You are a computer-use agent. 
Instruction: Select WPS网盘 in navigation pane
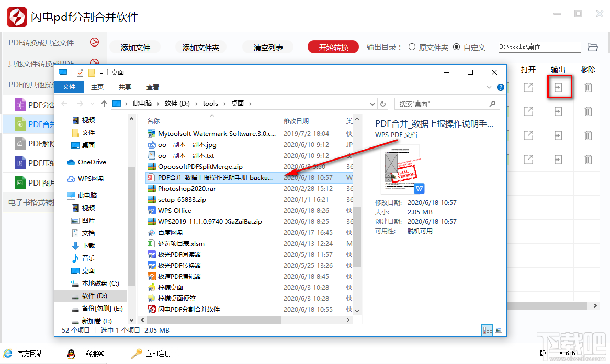click(x=91, y=178)
